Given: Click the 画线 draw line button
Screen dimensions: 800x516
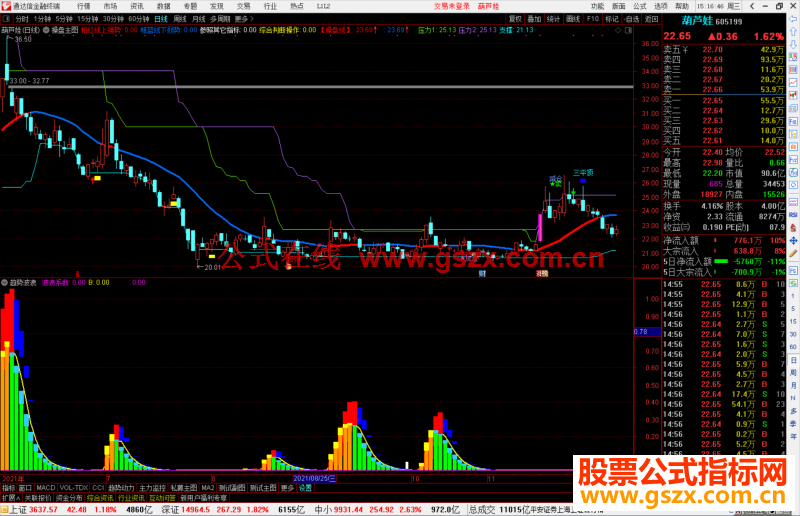Looking at the screenshot, I should [x=573, y=19].
